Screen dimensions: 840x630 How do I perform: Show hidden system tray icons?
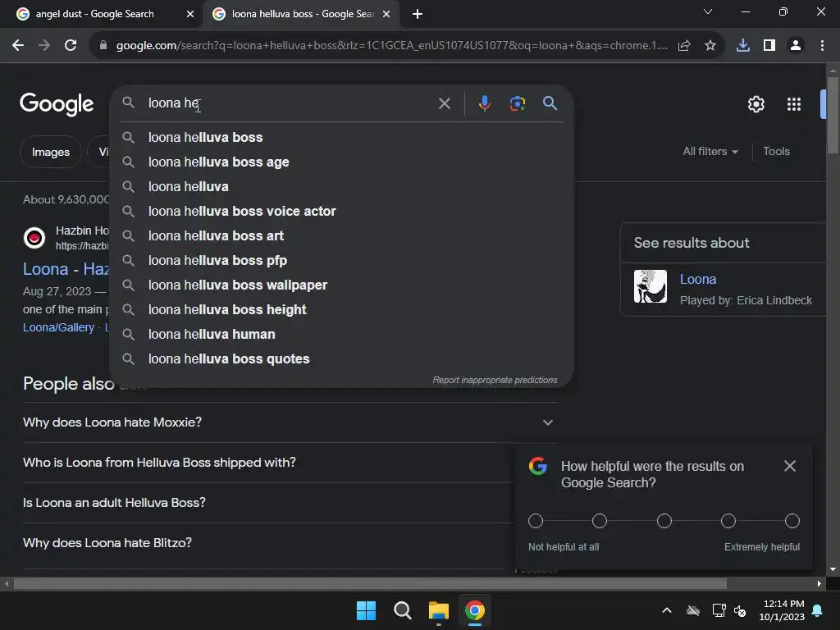click(666, 610)
